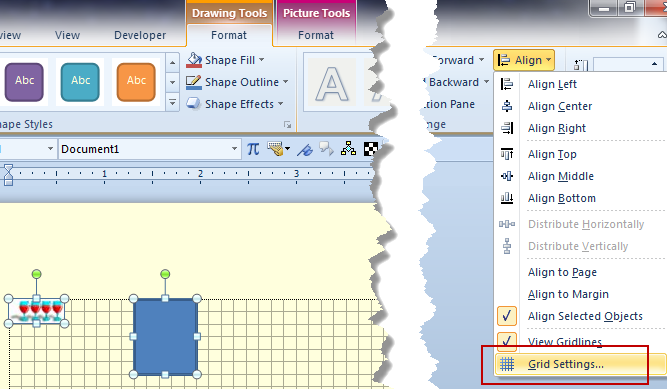Show the previous row of shape styles

172,63
